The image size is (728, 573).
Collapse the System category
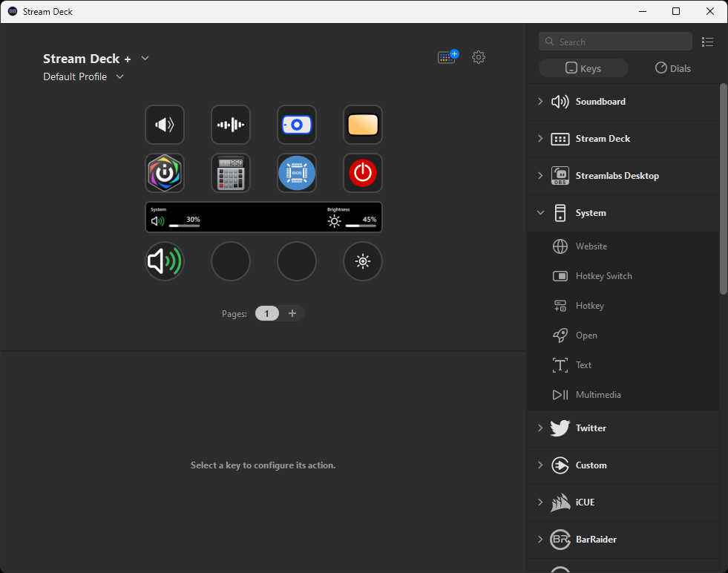click(540, 213)
